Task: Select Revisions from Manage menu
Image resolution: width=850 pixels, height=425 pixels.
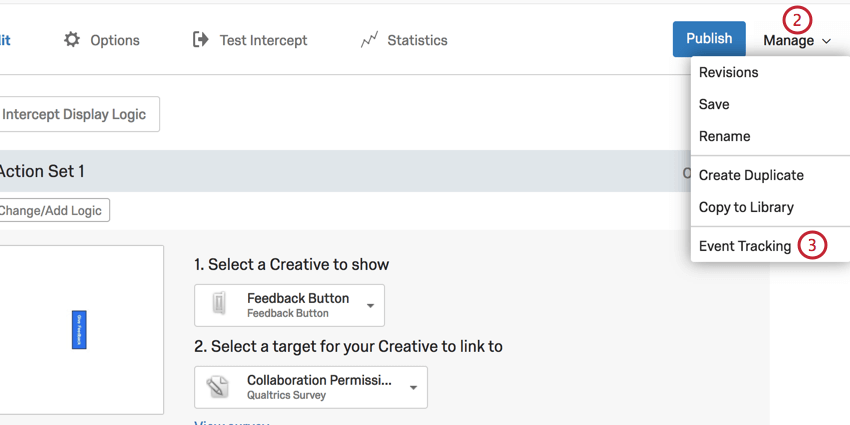Action: coord(728,72)
